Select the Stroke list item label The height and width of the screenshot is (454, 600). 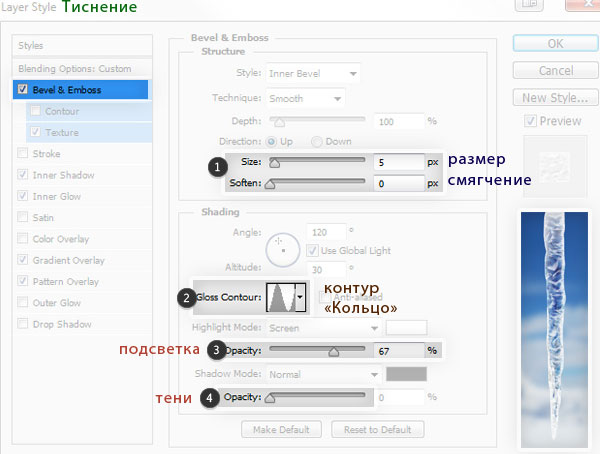[46, 154]
